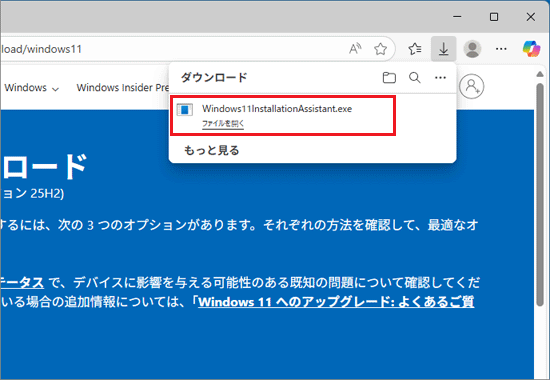This screenshot has width=550, height=380.
Task: Expand the Windows navigation dropdown
Action: pos(32,88)
